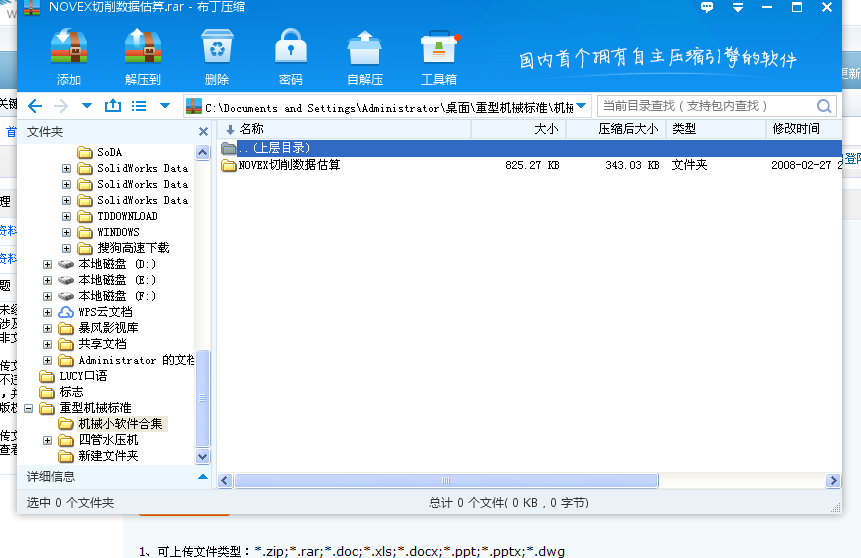
Task: Expand the 四管水压机 folder node
Action: point(47,440)
